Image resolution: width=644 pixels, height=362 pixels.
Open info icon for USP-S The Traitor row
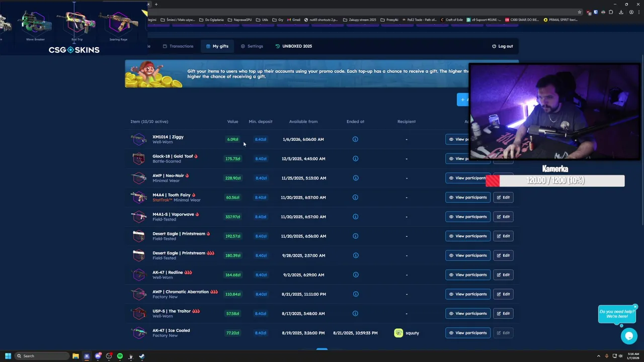pyautogui.click(x=355, y=313)
